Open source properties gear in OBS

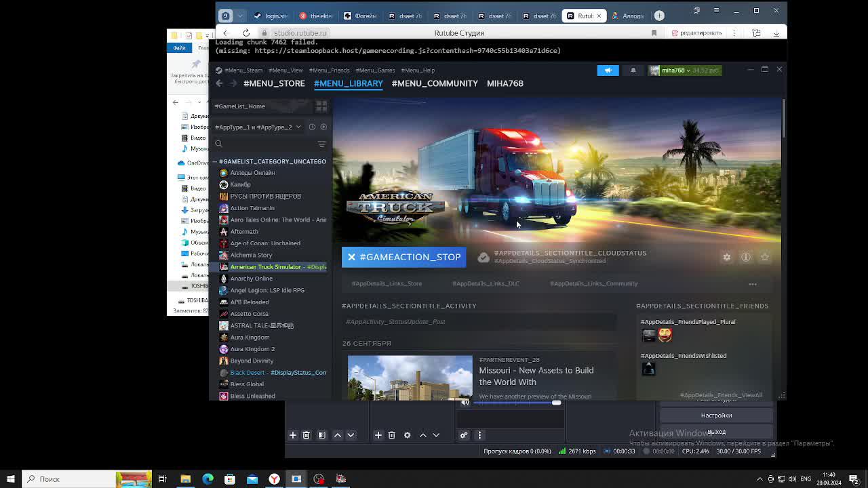408,435
